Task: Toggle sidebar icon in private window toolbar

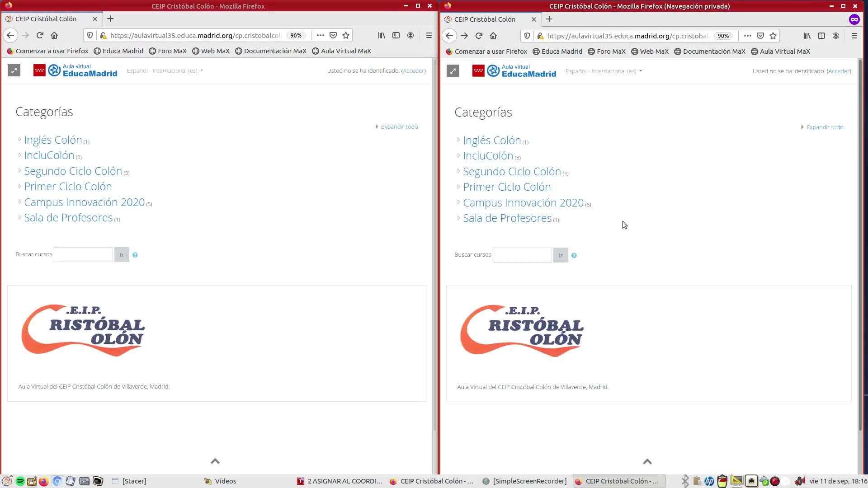Action: pos(821,36)
